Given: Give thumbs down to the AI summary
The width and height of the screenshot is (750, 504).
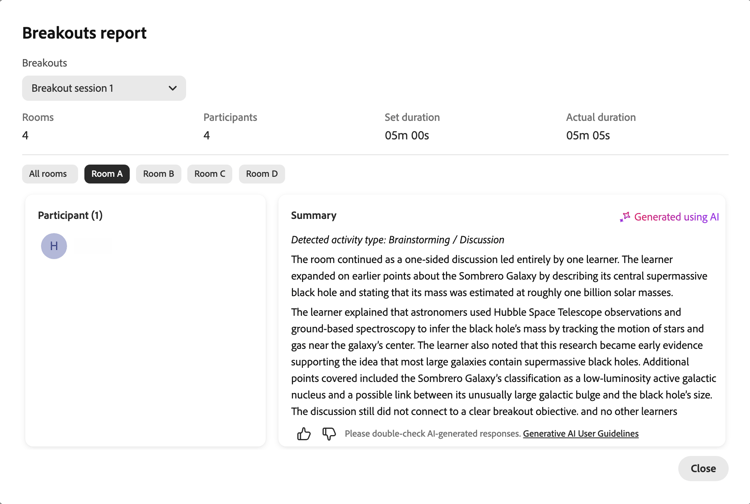Looking at the screenshot, I should pyautogui.click(x=329, y=434).
